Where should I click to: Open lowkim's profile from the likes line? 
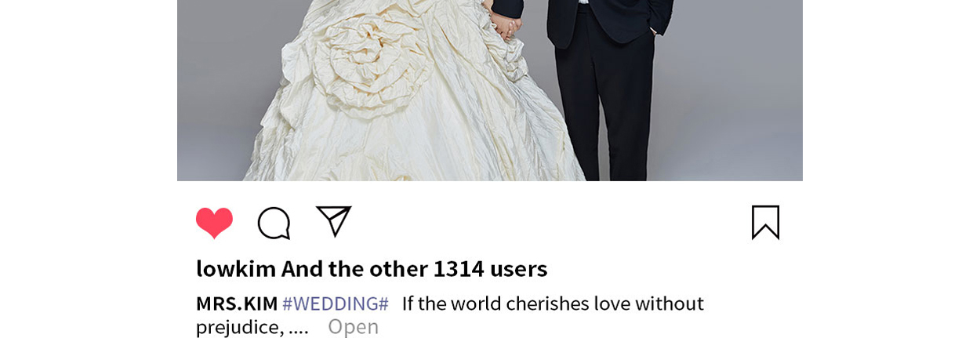[x=236, y=268]
